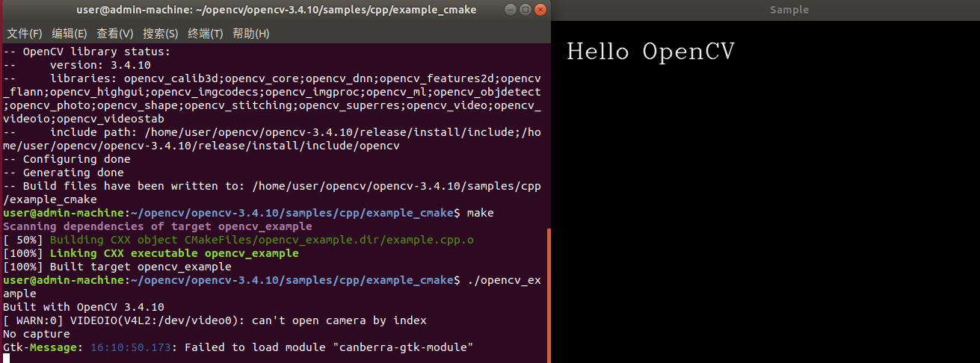Open the 文件(F) menu in terminal
Image resolution: width=980 pixels, height=363 pixels.
click(25, 34)
